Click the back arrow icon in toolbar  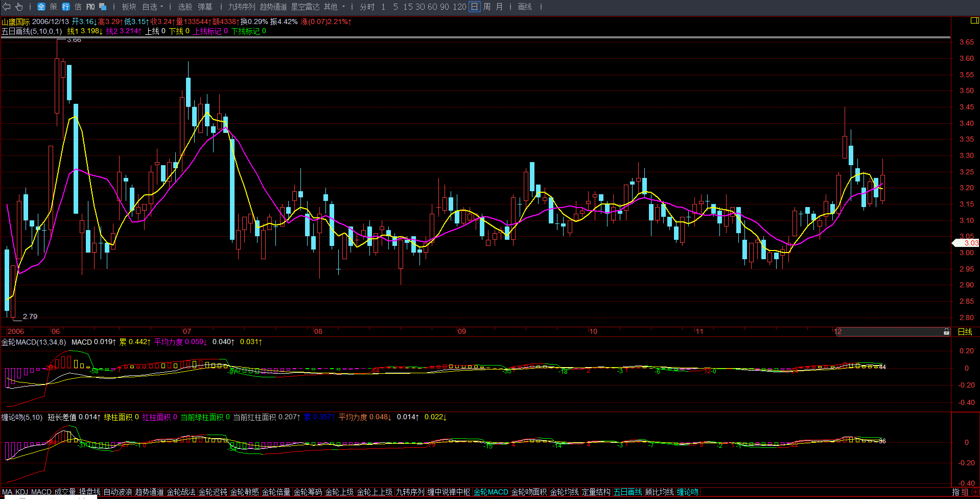point(7,7)
